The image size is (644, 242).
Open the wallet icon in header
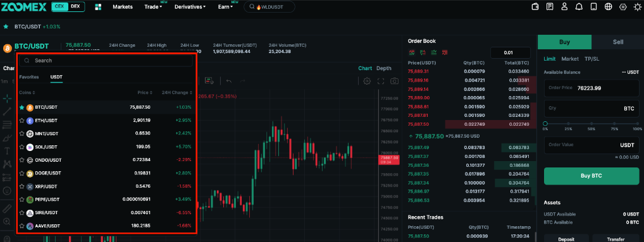535,7
